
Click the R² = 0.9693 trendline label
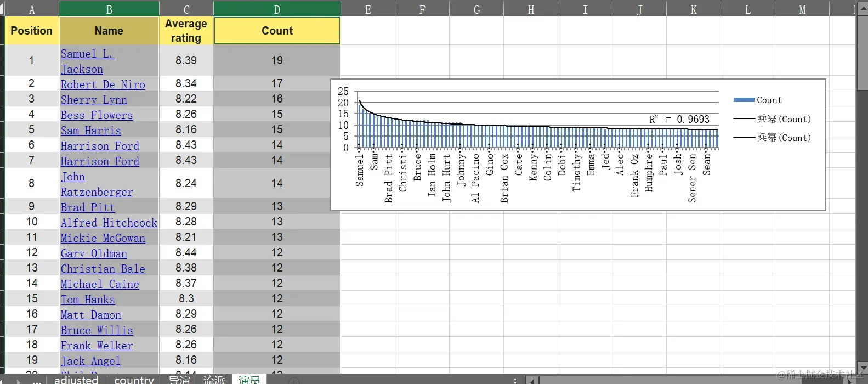(679, 119)
